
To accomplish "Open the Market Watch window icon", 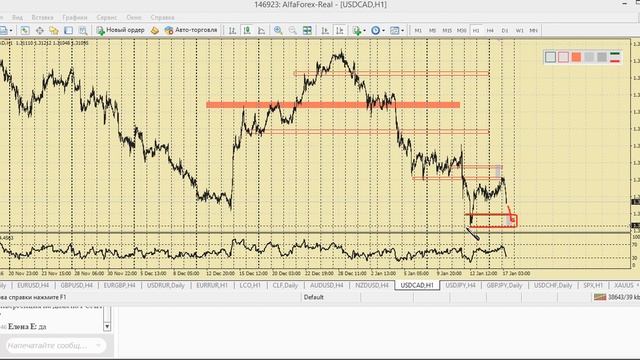I will point(25,30).
